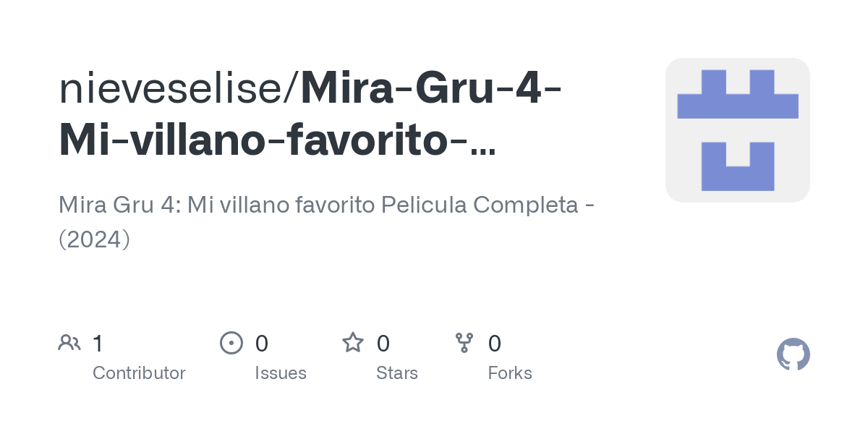Click the contributors people icon
The image size is (868, 434).
click(69, 343)
